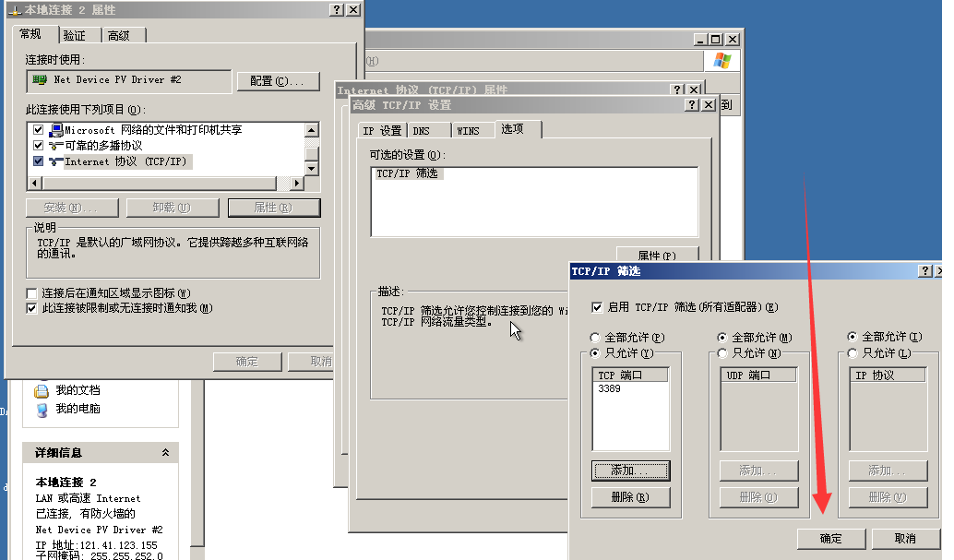Toggle the 启用 TCP/IP 筛选 checkbox

[x=598, y=307]
